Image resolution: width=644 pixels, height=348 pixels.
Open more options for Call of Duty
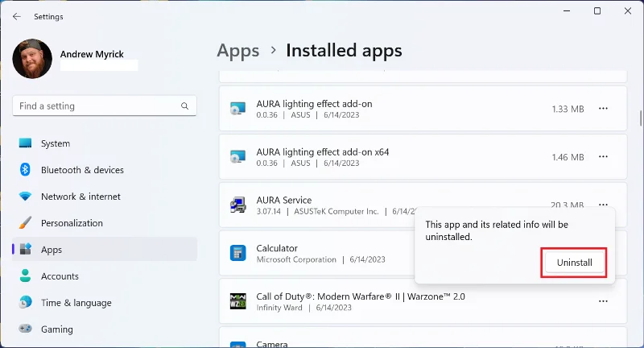[603, 301]
